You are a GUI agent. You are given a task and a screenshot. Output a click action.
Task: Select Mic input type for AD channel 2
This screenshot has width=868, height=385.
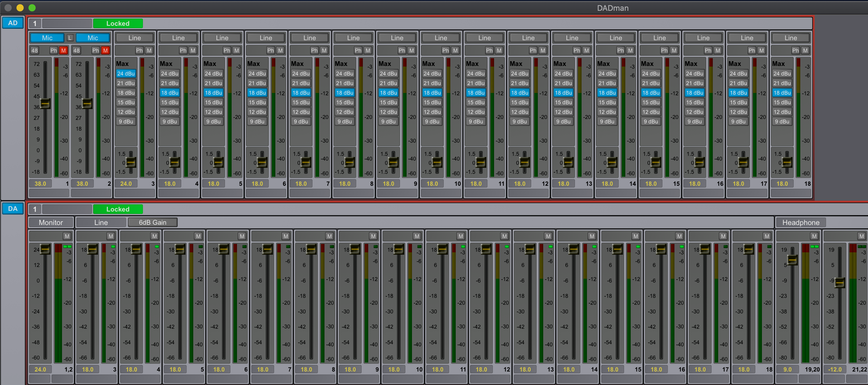coord(93,38)
